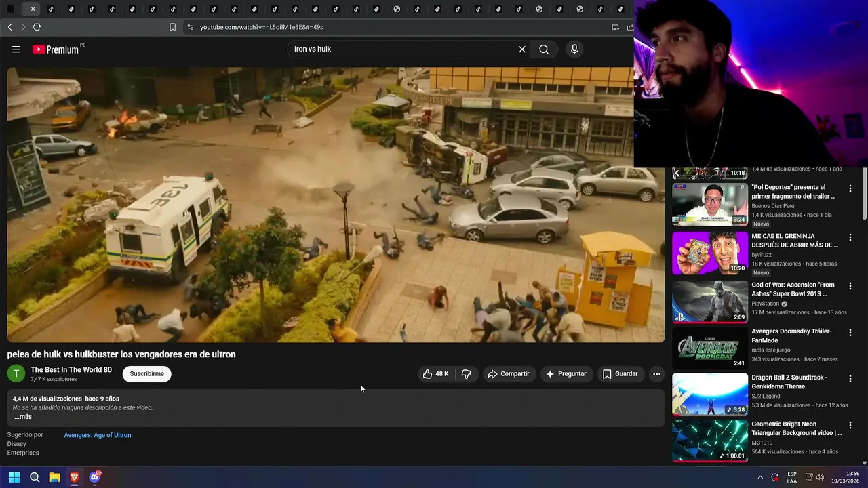Click the Preguntar button
The width and height of the screenshot is (868, 488).
coord(567,374)
